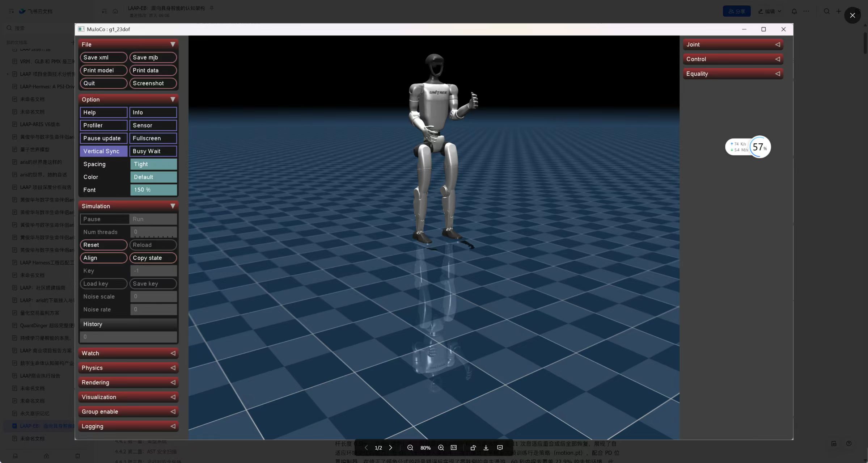868x463 pixels.
Task: Click the help question mark icon in Feishu
Action: [x=849, y=443]
